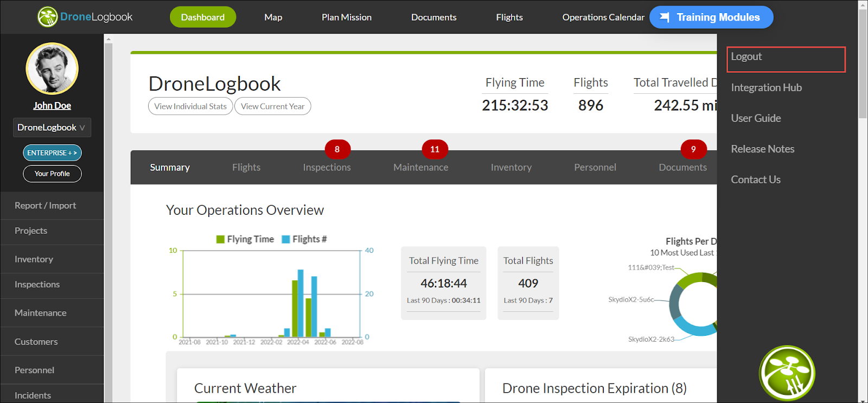The image size is (868, 403).
Task: Open Flights in the top navigation
Action: (x=509, y=17)
